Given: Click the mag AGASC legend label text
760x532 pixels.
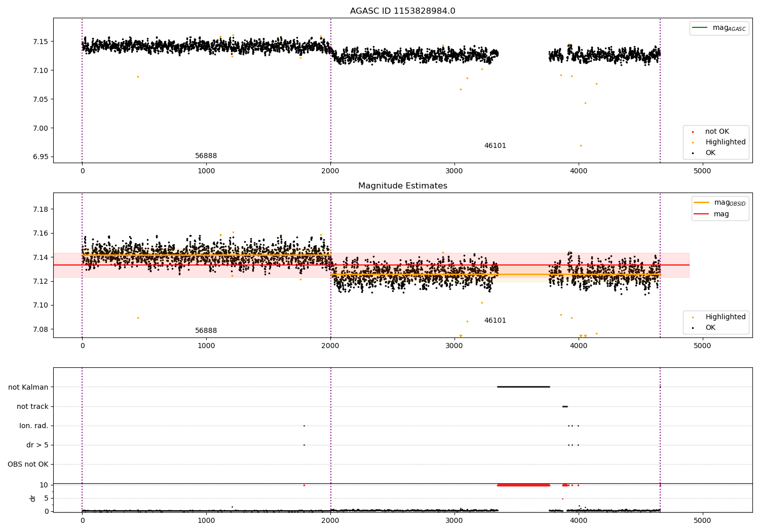Looking at the screenshot, I should pos(729,28).
